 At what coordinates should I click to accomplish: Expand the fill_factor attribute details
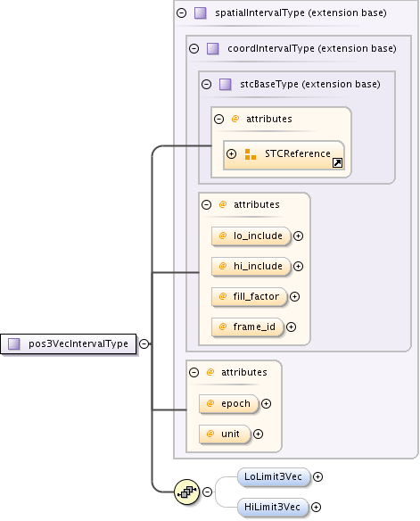pyautogui.click(x=294, y=296)
